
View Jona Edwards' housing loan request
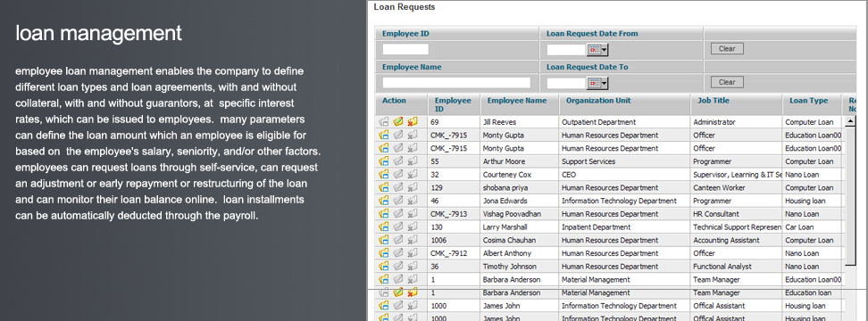[384, 201]
